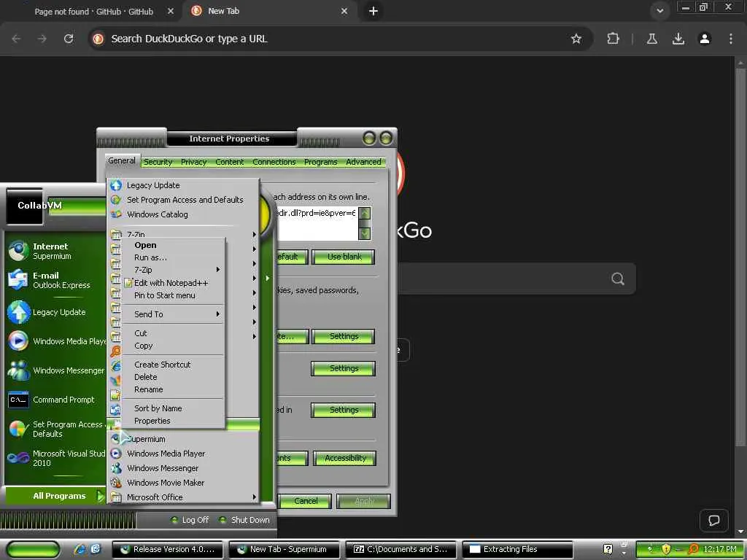747x560 pixels.
Task: Open the chat feedback bubble icon
Action: coord(713,520)
